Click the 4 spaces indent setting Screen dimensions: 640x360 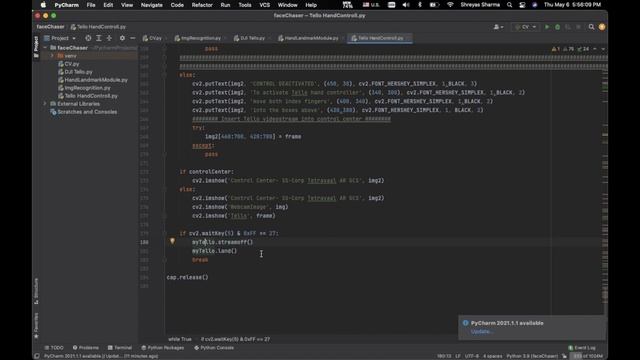[493, 356]
